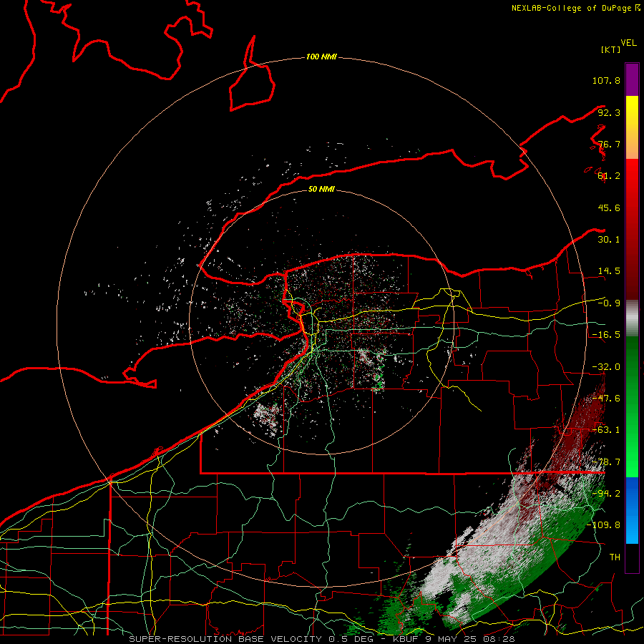Pick the blue band on velocity scale
The width and height of the screenshot is (644, 644).
coord(632,510)
